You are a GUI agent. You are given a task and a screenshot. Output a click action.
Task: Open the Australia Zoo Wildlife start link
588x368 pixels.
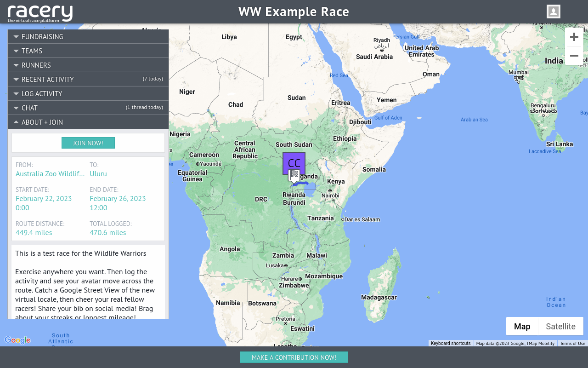tap(50, 173)
